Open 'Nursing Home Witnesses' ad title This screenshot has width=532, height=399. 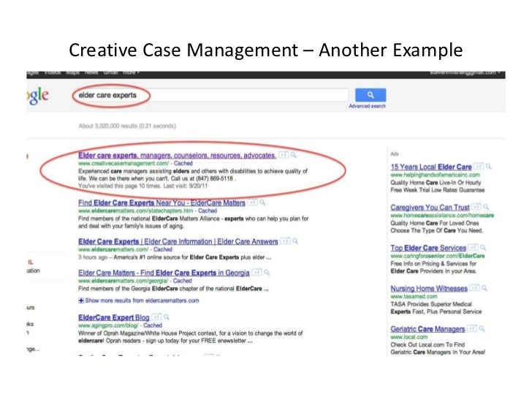point(429,289)
